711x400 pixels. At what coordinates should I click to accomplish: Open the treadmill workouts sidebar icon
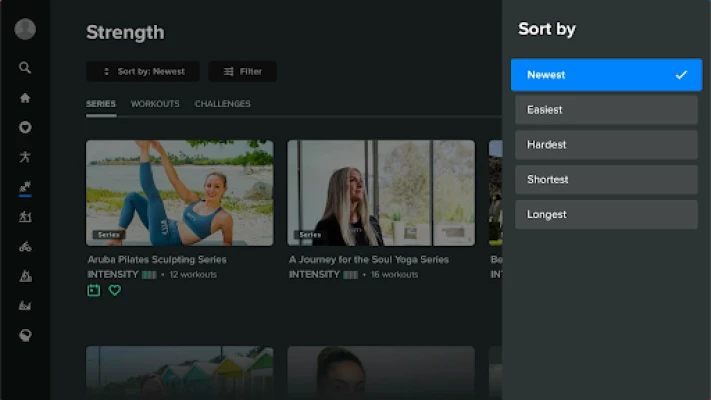pos(25,217)
